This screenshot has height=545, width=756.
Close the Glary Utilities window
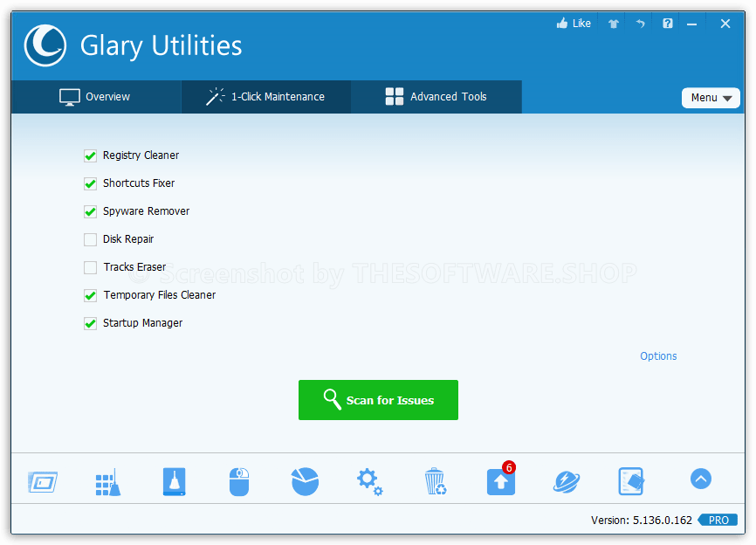tap(725, 24)
